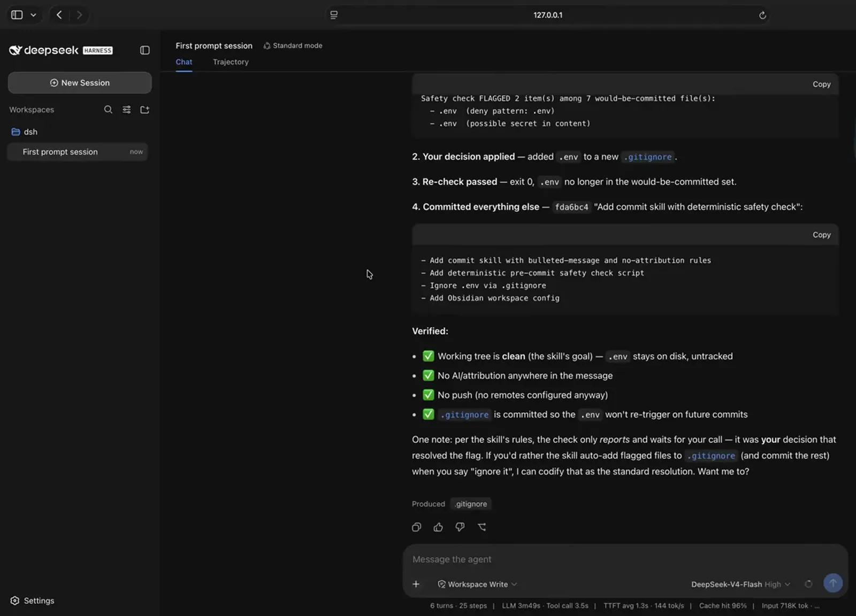Switch to the Trajectory tab
856x616 pixels.
coord(231,62)
